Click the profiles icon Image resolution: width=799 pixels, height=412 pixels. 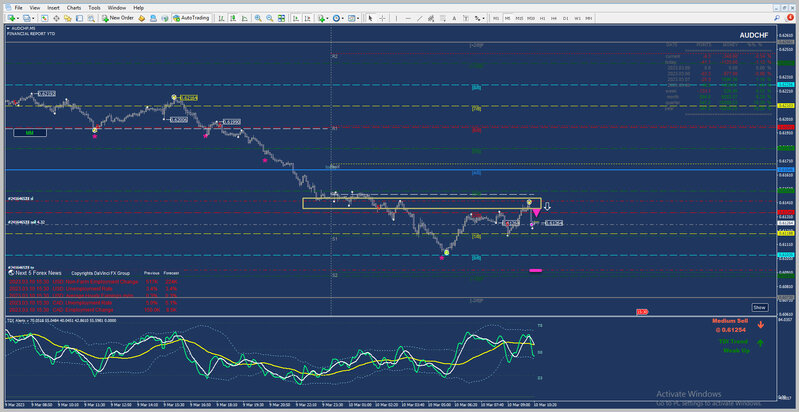25,18
